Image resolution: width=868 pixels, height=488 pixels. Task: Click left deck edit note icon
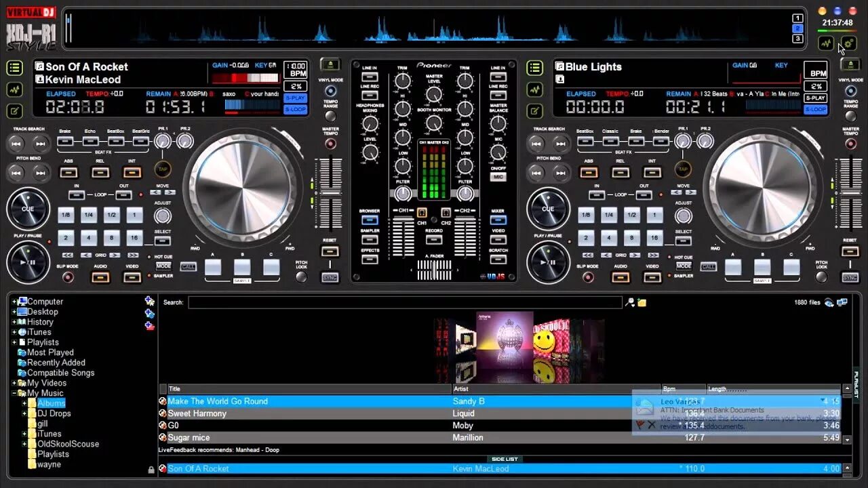pos(15,111)
